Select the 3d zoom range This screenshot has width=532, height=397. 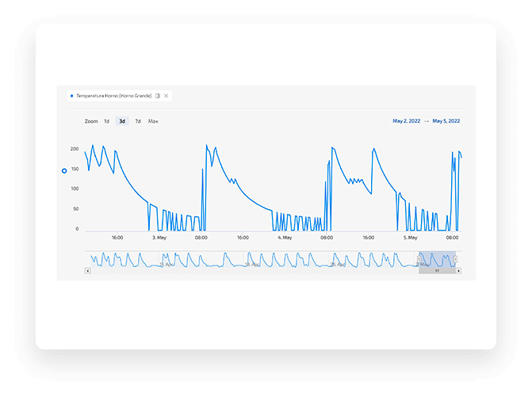(x=122, y=121)
